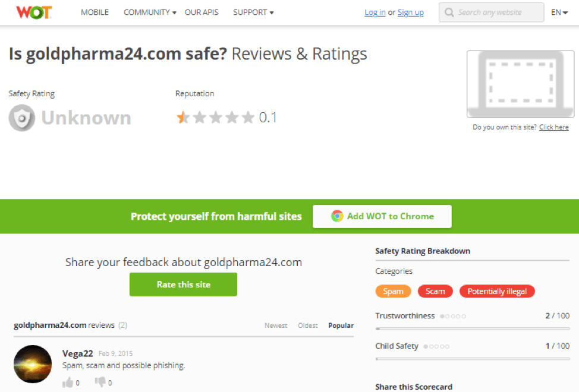Click the Log in link
Screen dimensions: 579x392
(375, 12)
